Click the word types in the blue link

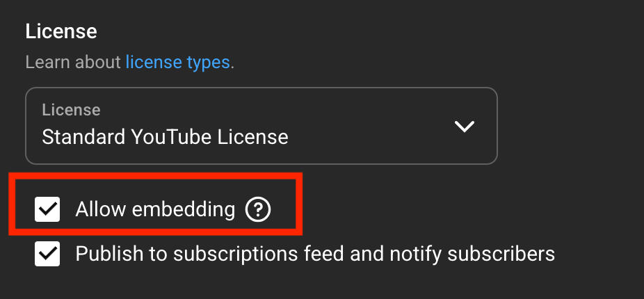point(208,63)
